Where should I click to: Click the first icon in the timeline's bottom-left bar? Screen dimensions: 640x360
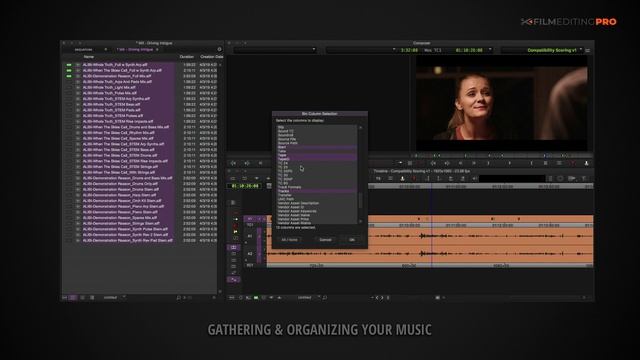[232, 298]
